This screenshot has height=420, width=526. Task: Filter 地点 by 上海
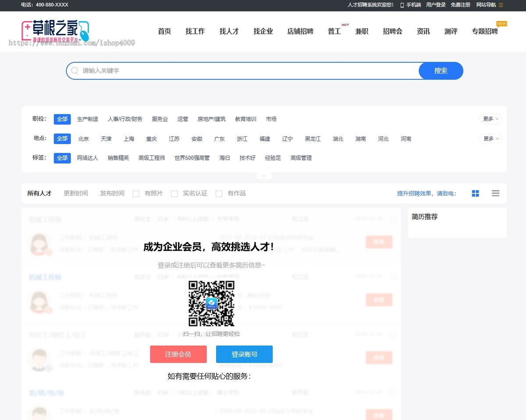129,139
